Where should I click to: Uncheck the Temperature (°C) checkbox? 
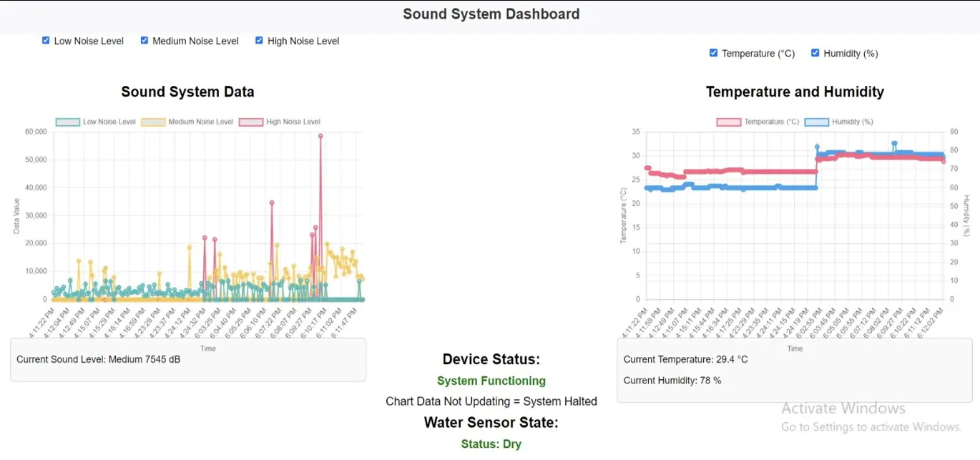[713, 53]
